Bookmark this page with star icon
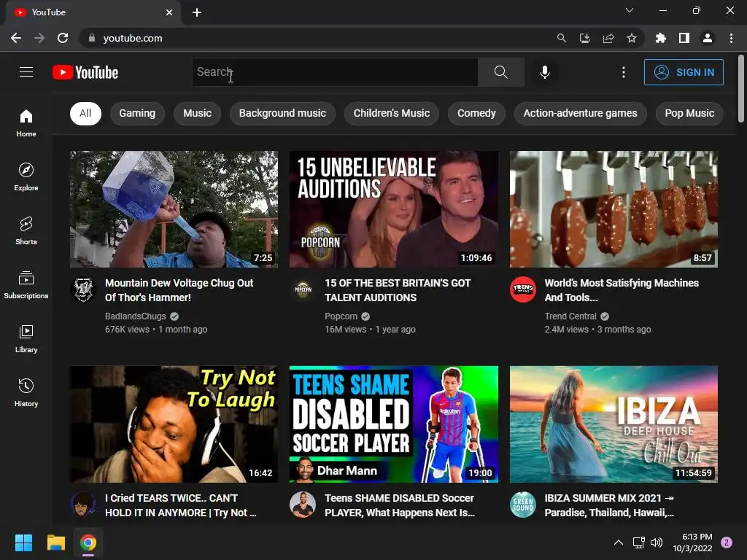 (x=632, y=38)
